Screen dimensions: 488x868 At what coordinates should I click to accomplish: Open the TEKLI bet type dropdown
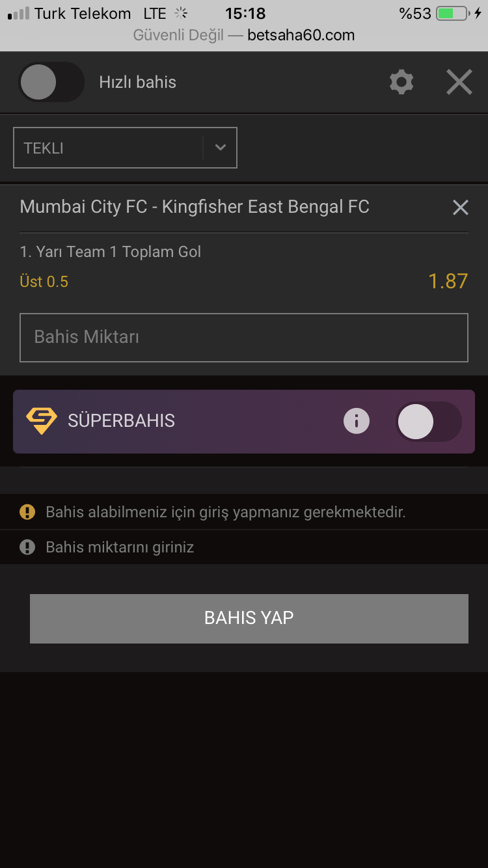tap(125, 148)
